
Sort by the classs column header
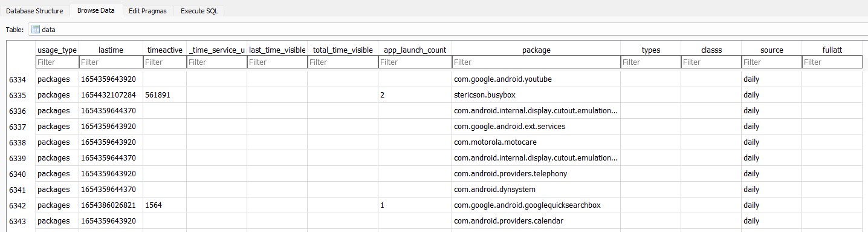point(711,50)
